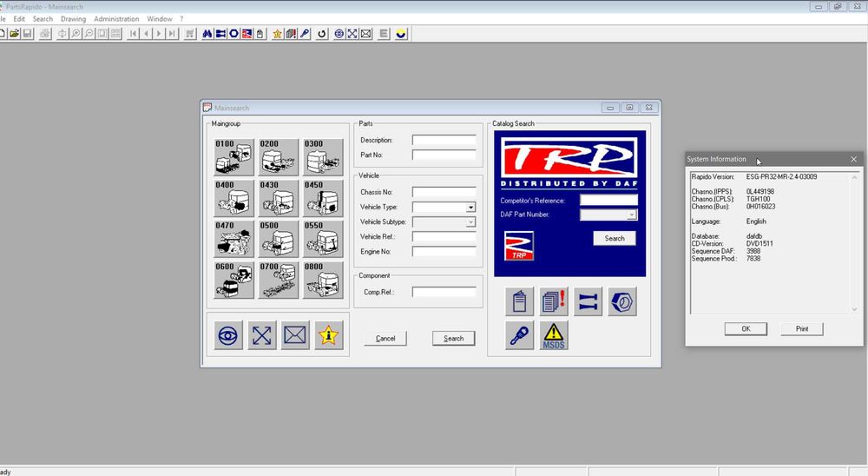The height and width of the screenshot is (476, 868).
Task: Click the spray can catalog icon
Action: pyautogui.click(x=519, y=302)
